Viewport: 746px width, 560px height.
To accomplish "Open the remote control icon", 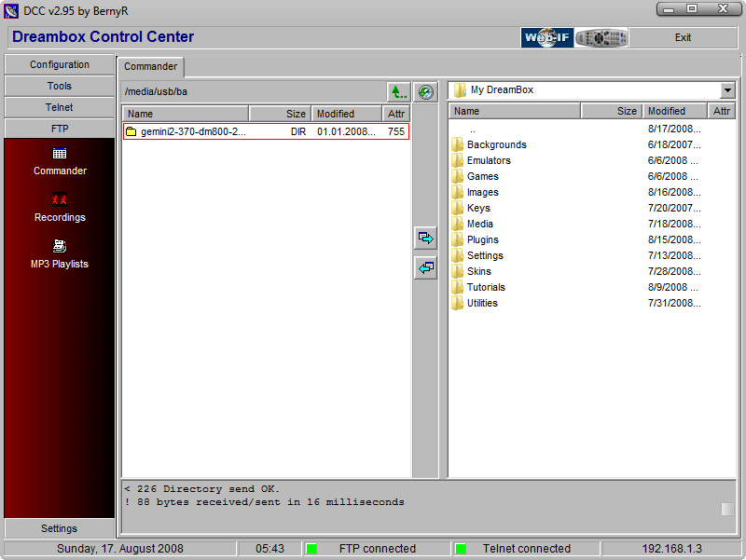I will (x=601, y=37).
